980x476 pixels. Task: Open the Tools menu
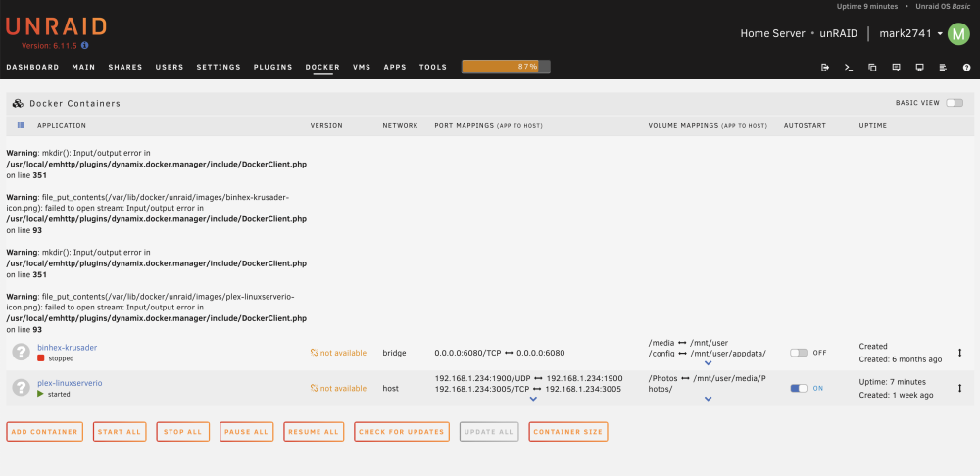pyautogui.click(x=433, y=67)
